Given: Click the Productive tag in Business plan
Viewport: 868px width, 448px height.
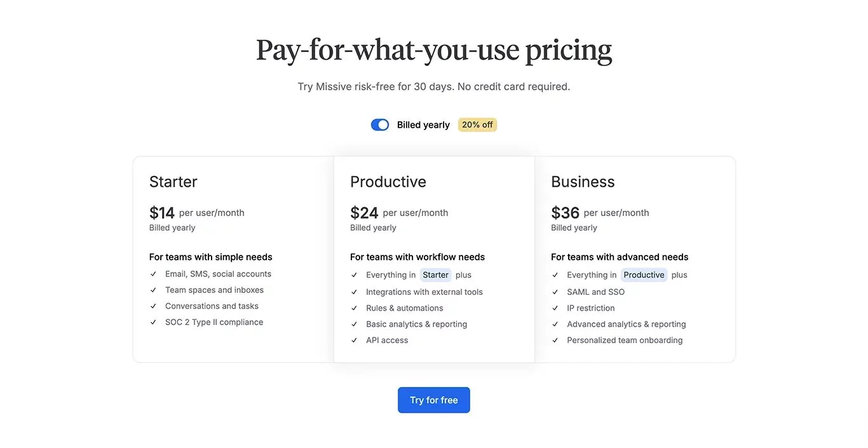Looking at the screenshot, I should pyautogui.click(x=644, y=275).
